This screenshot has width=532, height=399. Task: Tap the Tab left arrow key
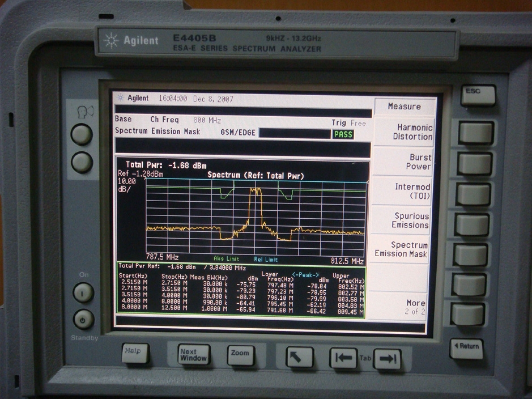click(343, 358)
